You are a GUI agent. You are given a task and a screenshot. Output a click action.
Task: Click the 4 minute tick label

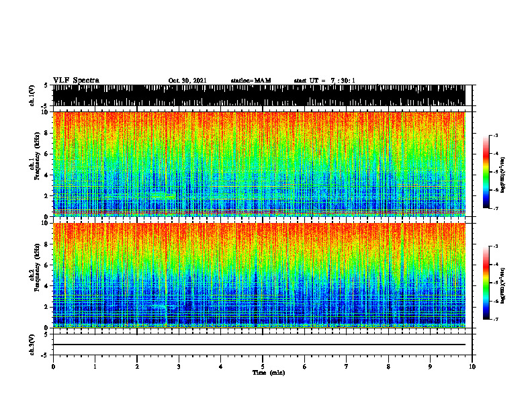pyautogui.click(x=221, y=367)
